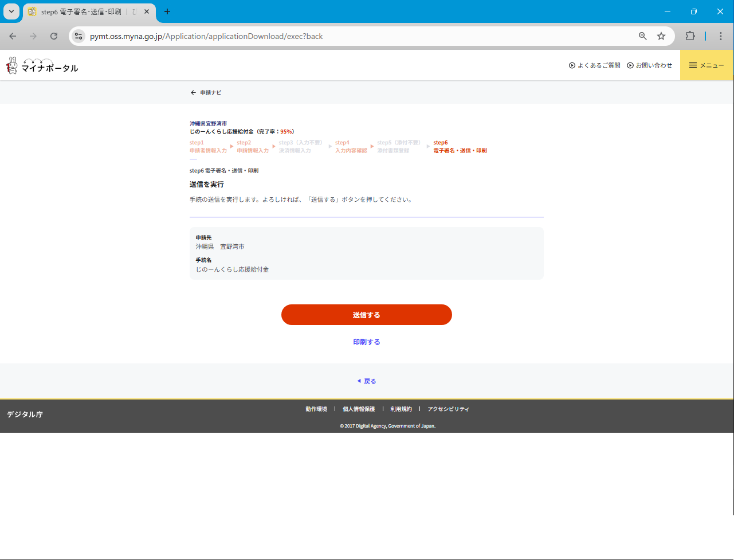Click 印刷する print link
734x560 pixels.
pyautogui.click(x=367, y=342)
